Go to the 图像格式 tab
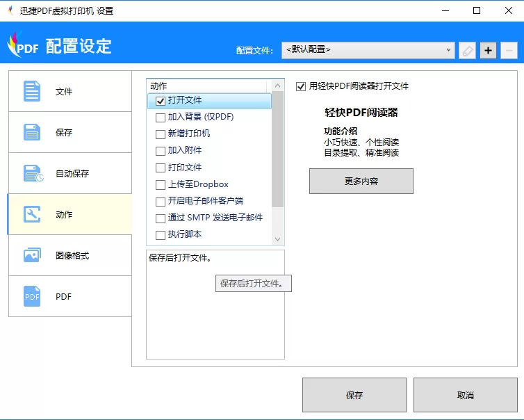This screenshot has height=420, width=524. coord(70,255)
